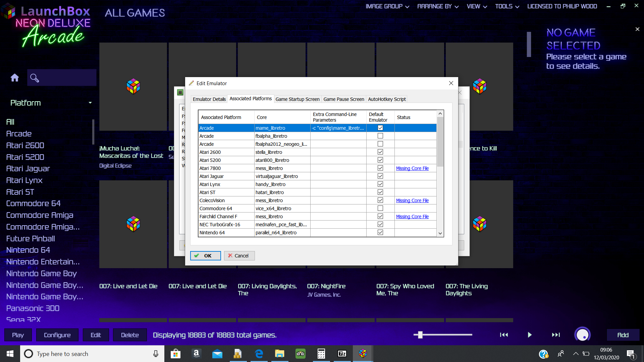Switch to LaunchBox taskbar icon
This screenshot has height=362, width=644.
click(363, 354)
